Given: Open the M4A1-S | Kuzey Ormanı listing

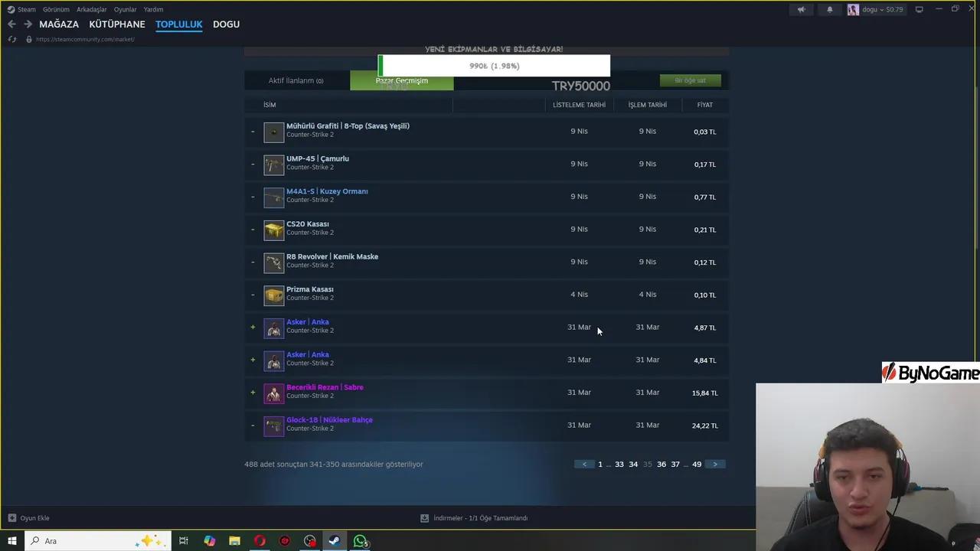Looking at the screenshot, I should pos(327,191).
